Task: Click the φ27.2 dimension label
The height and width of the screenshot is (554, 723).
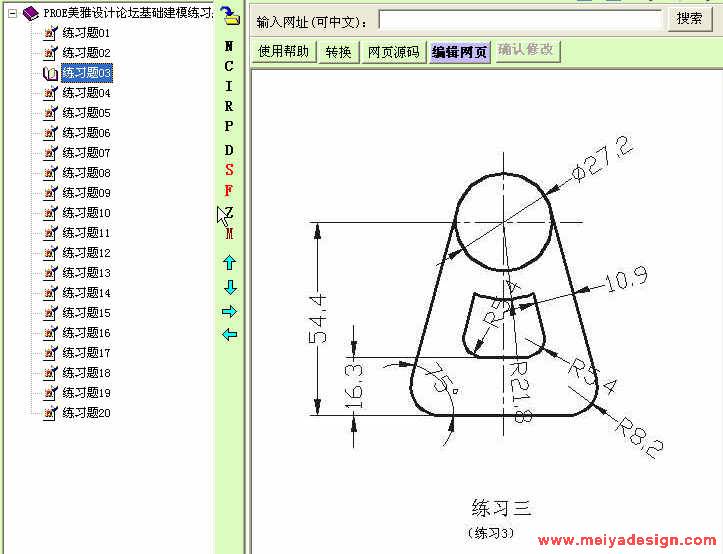Action: [x=602, y=159]
